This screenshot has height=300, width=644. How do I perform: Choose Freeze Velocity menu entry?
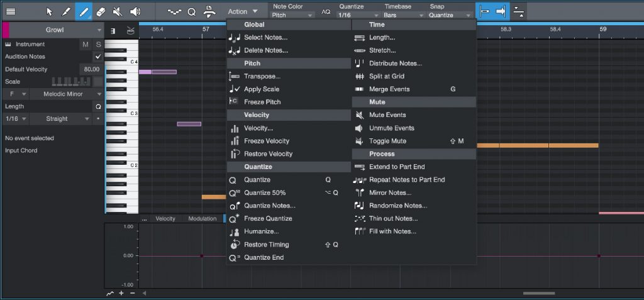point(289,141)
